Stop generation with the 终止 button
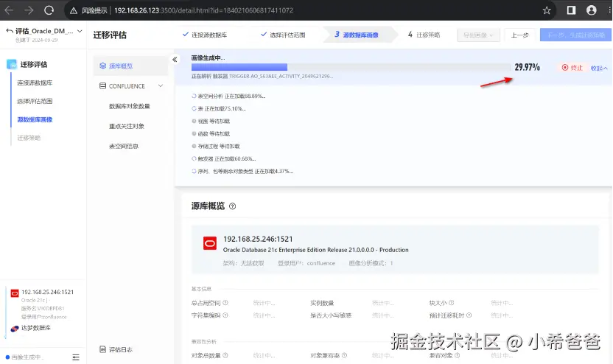This screenshot has height=364, width=613. pos(572,68)
